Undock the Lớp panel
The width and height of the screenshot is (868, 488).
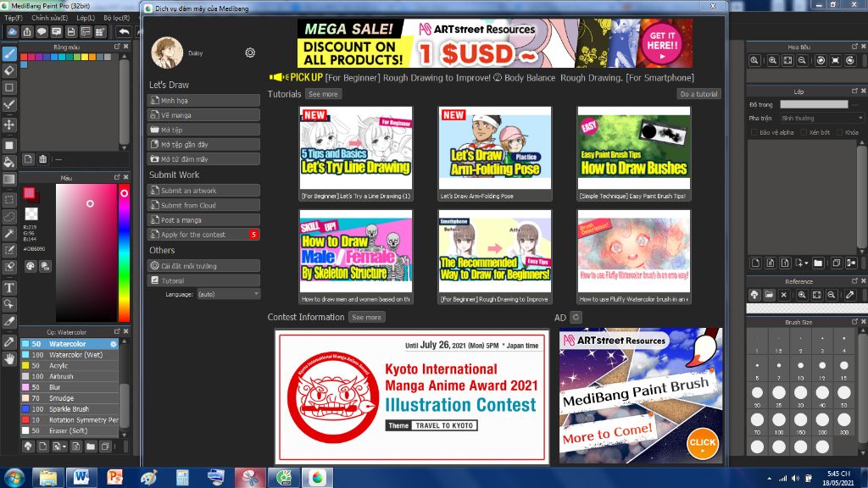point(854,91)
